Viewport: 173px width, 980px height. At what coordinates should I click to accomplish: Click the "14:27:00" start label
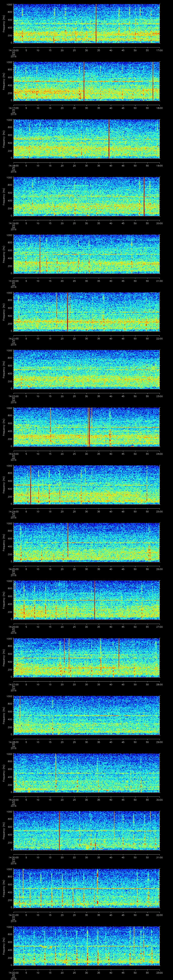(x=13, y=684)
